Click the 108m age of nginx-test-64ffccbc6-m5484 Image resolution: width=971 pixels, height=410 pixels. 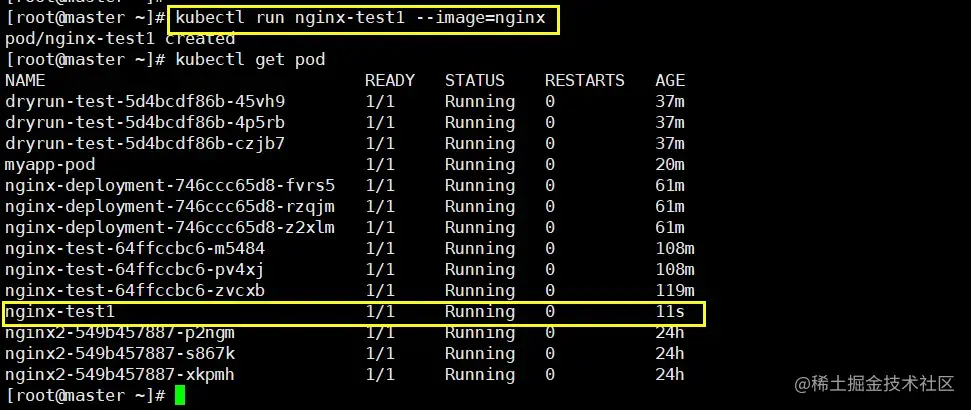click(675, 249)
